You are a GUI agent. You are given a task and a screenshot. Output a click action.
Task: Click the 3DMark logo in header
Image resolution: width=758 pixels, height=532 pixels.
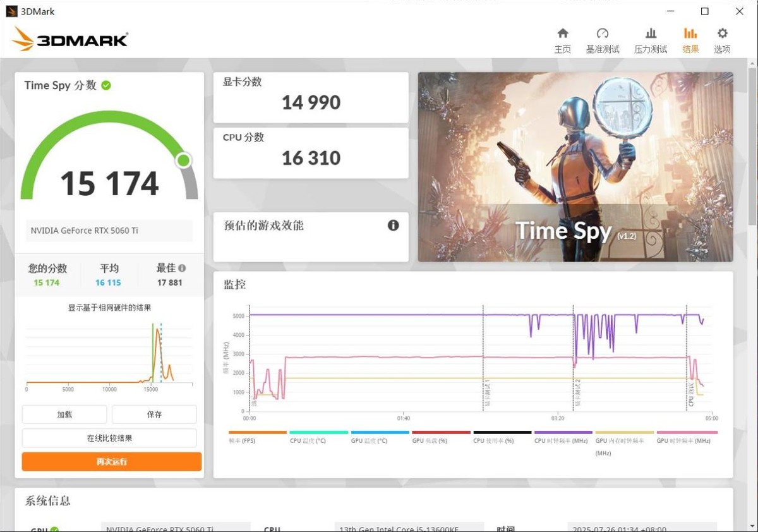tap(69, 39)
